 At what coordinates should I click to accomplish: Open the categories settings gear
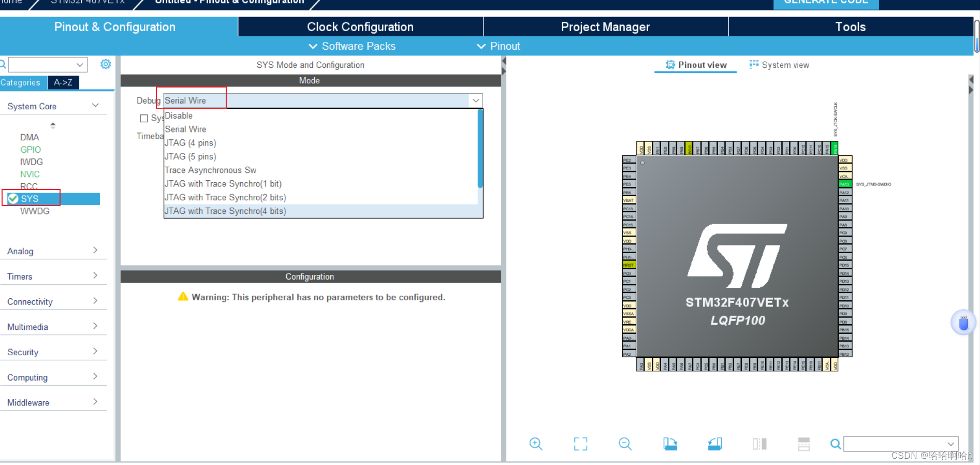pyautogui.click(x=106, y=64)
